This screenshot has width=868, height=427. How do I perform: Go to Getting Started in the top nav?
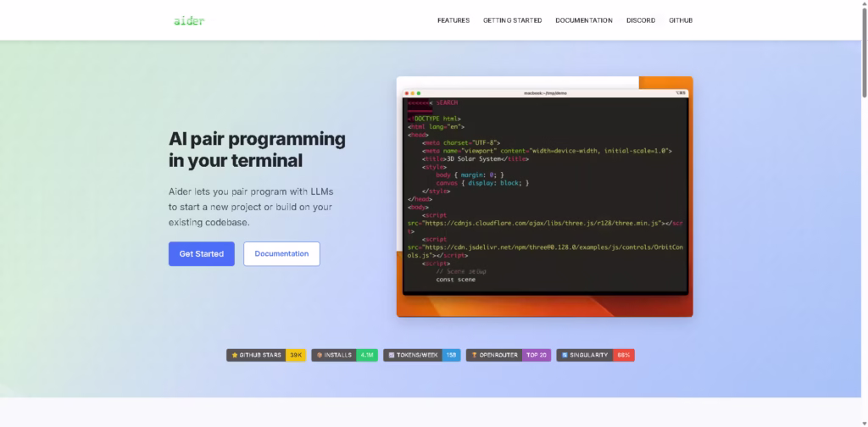(512, 20)
